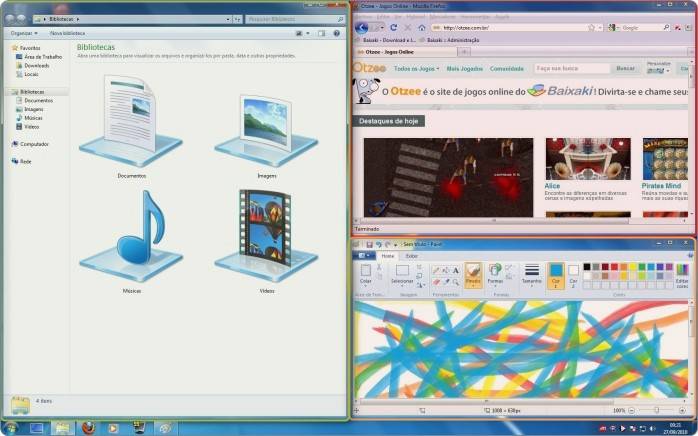Open a new tab in Firefox
Screen dimensions: 698x436
pyautogui.click(x=464, y=52)
